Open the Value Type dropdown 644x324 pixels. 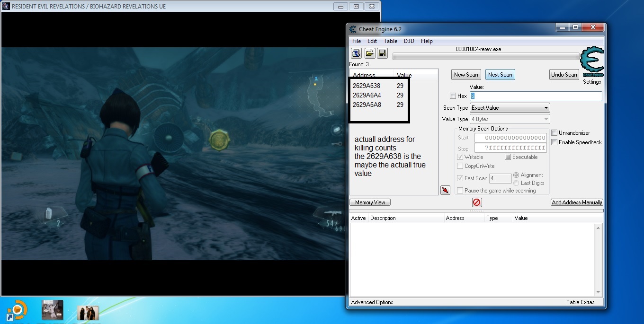coord(510,119)
